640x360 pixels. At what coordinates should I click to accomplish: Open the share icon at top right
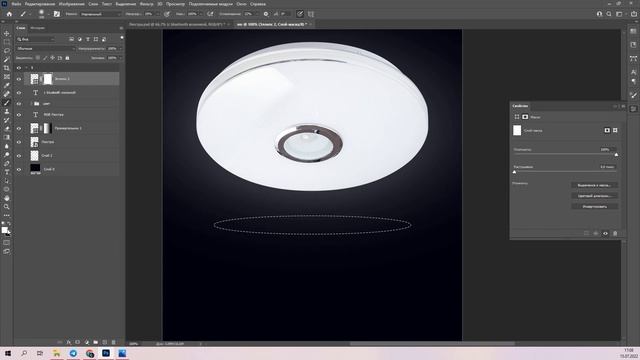[x=634, y=14]
